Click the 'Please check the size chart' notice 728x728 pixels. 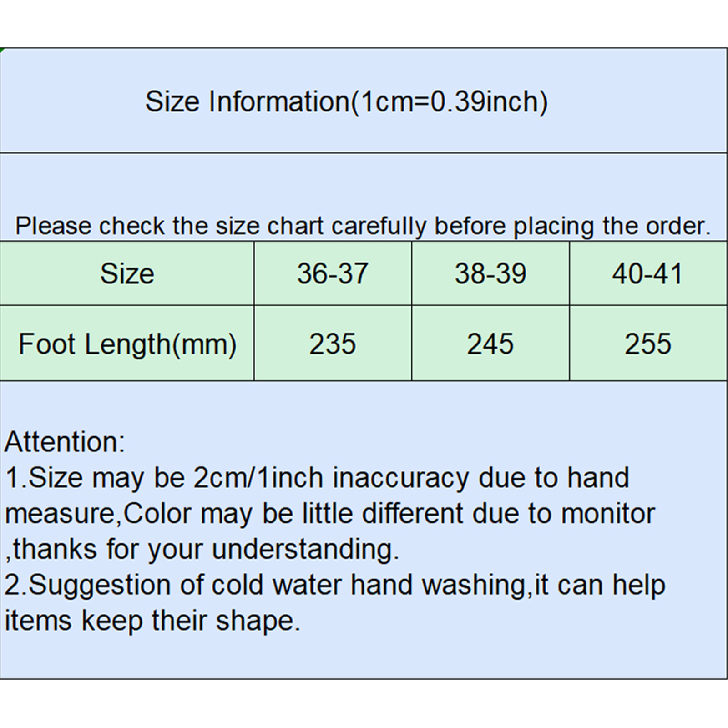tap(363, 226)
